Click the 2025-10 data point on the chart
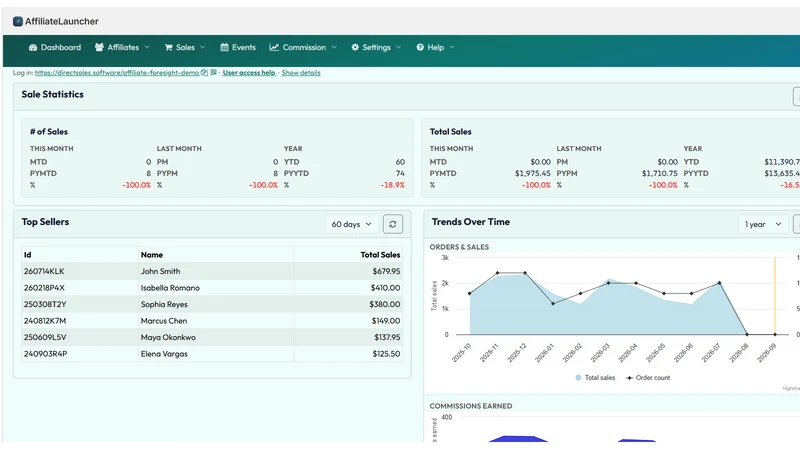Viewport: 800px width, 450px height. pos(470,293)
